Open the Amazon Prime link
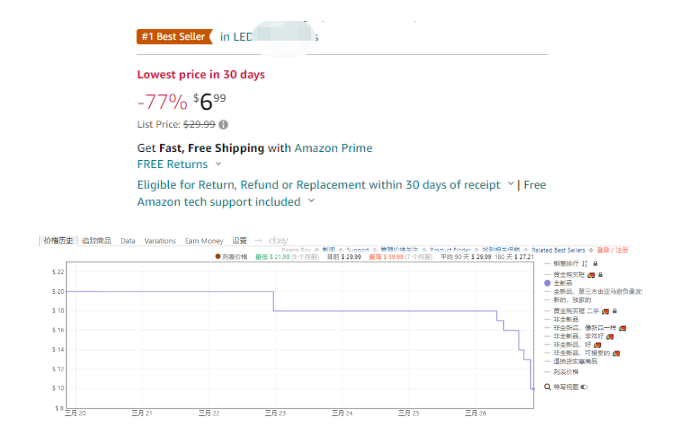Image resolution: width=697 pixels, height=437 pixels. (333, 148)
